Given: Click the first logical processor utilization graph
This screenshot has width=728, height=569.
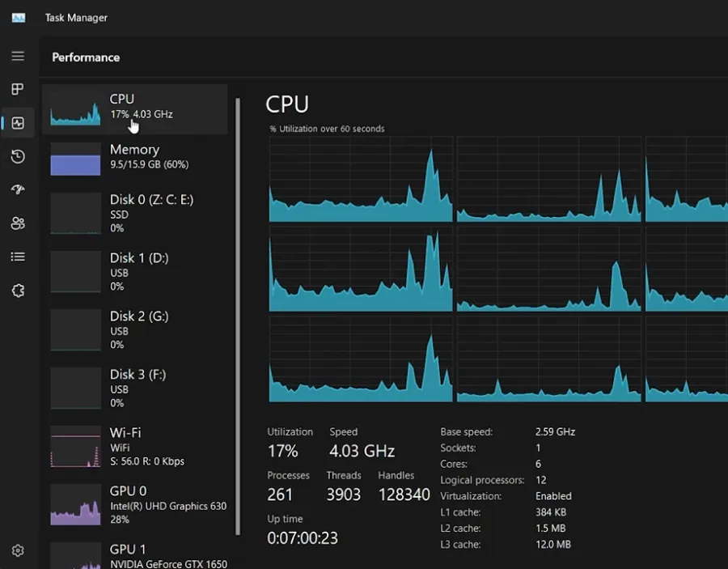Looking at the screenshot, I should tap(361, 179).
